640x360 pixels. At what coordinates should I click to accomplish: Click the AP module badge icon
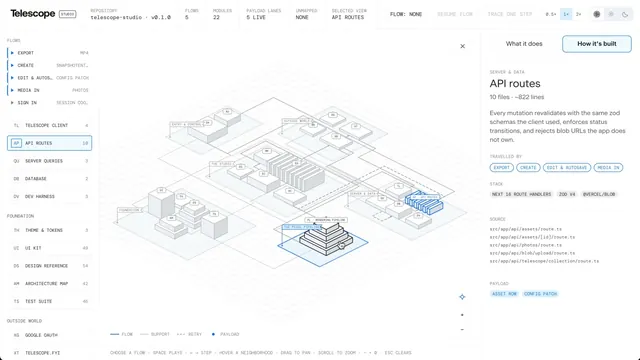(x=16, y=143)
